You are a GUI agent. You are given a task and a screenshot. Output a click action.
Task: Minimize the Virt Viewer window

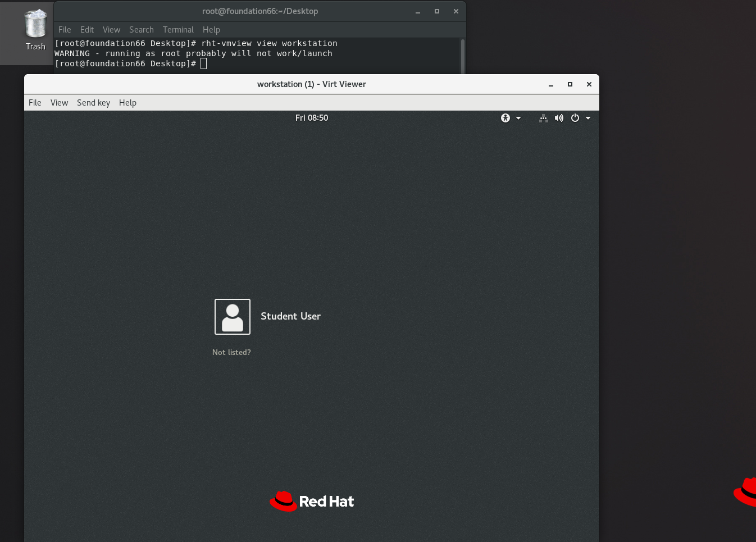coord(551,84)
